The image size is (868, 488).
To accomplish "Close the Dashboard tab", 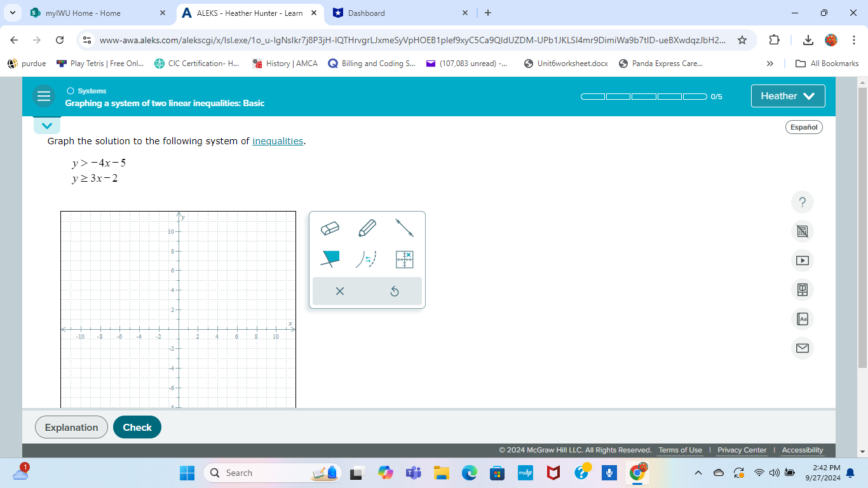I will [465, 13].
